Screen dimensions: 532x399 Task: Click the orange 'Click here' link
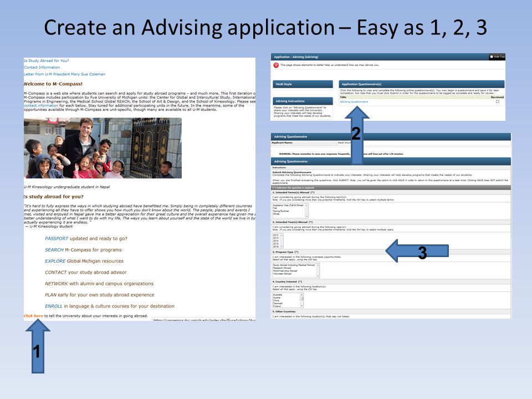(33, 315)
